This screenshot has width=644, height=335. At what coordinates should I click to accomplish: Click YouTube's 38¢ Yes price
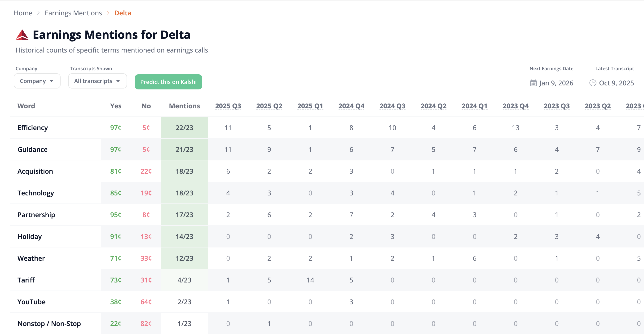tap(115, 302)
